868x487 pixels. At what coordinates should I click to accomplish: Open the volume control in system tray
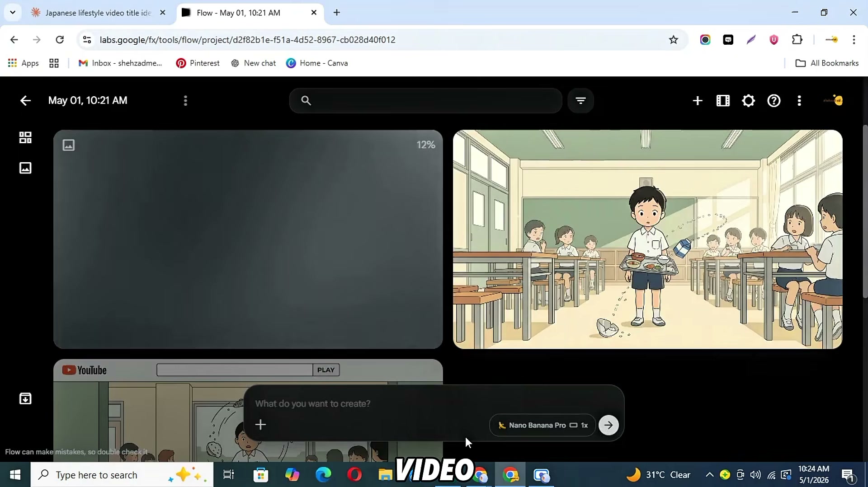[755, 475]
